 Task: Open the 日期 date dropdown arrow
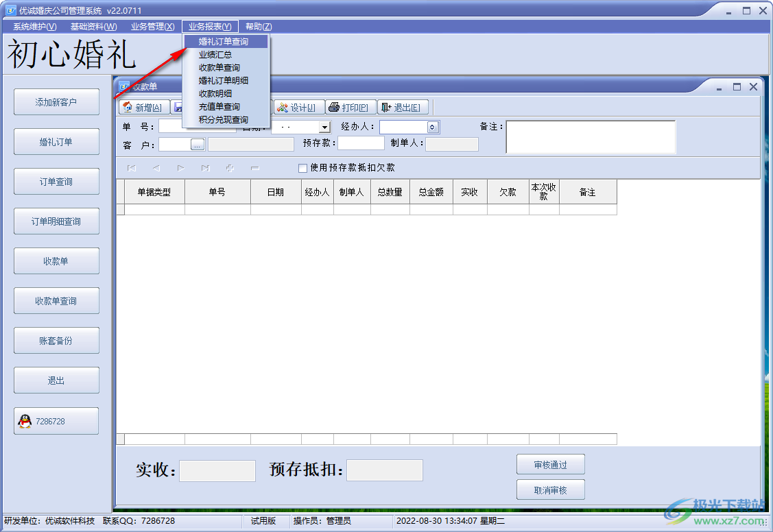324,127
